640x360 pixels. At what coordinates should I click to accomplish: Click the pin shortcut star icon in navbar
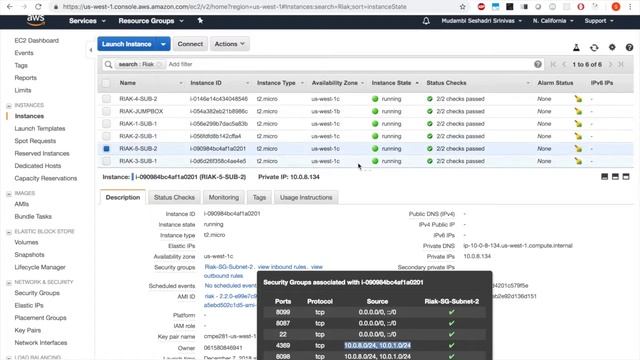point(200,20)
